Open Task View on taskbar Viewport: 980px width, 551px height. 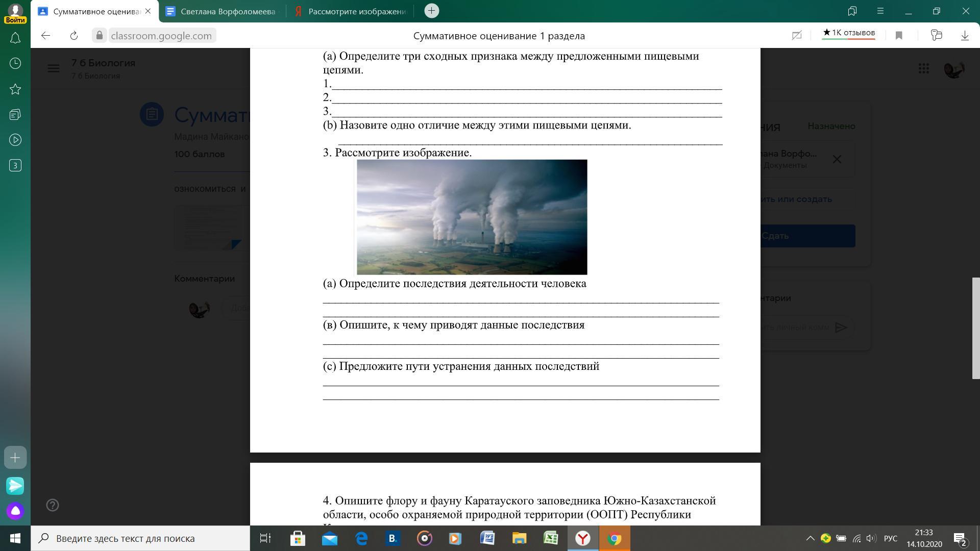click(x=265, y=538)
